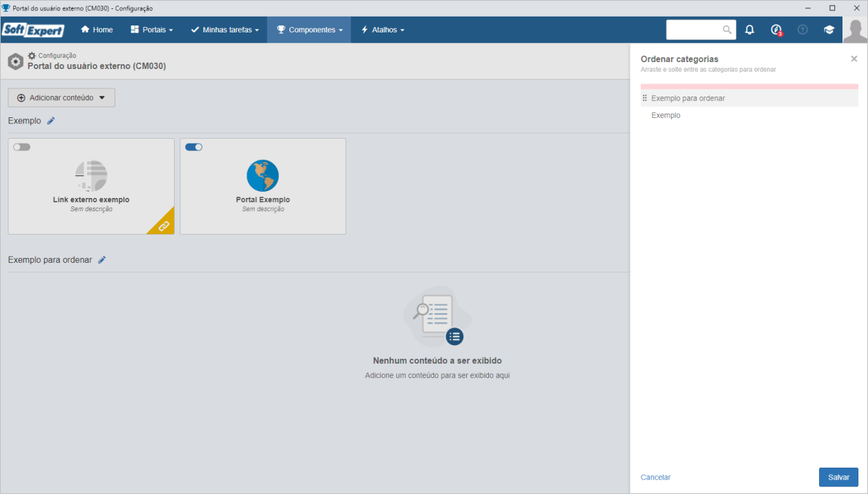Viewport: 868px width, 494px height.
Task: Click the SoftExpert logo
Action: point(33,30)
